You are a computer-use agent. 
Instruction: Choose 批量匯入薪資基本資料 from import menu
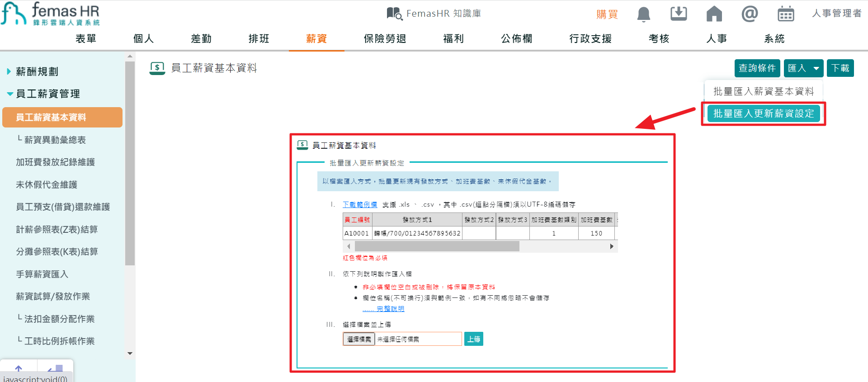(764, 91)
